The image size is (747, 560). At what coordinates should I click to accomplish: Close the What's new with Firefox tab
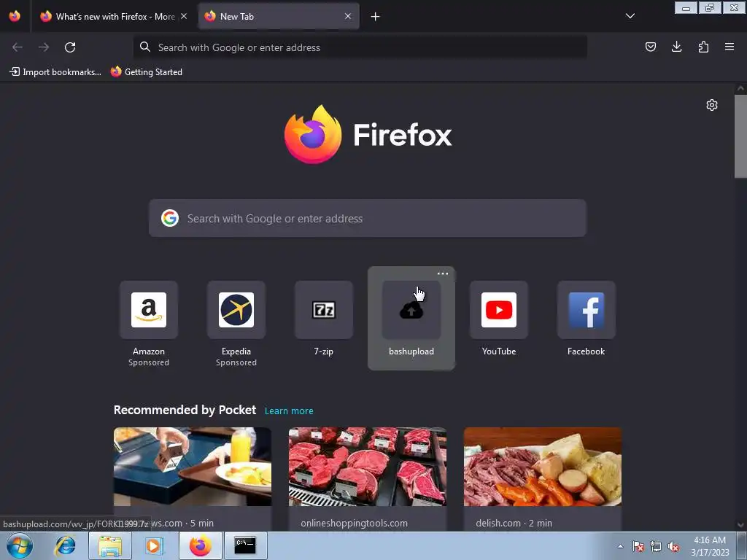[x=183, y=16]
